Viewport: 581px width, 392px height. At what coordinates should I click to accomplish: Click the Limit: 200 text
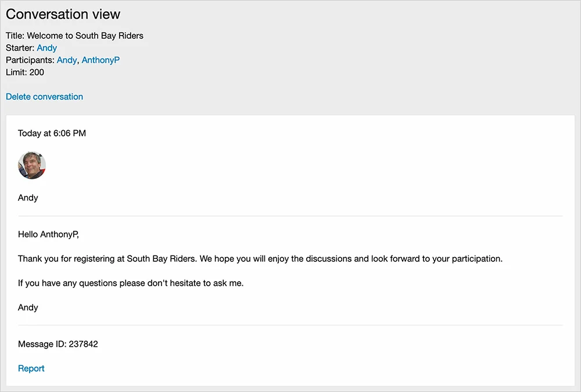point(25,73)
